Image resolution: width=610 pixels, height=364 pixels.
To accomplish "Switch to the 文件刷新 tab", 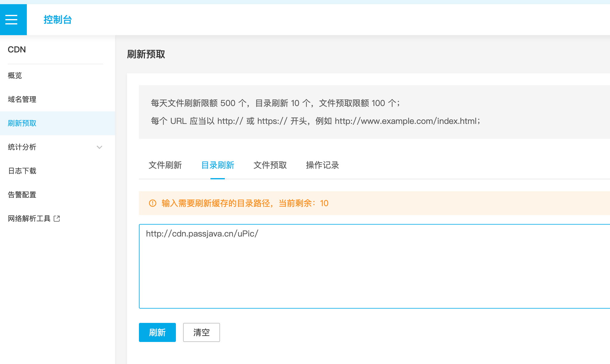I will coord(165,165).
